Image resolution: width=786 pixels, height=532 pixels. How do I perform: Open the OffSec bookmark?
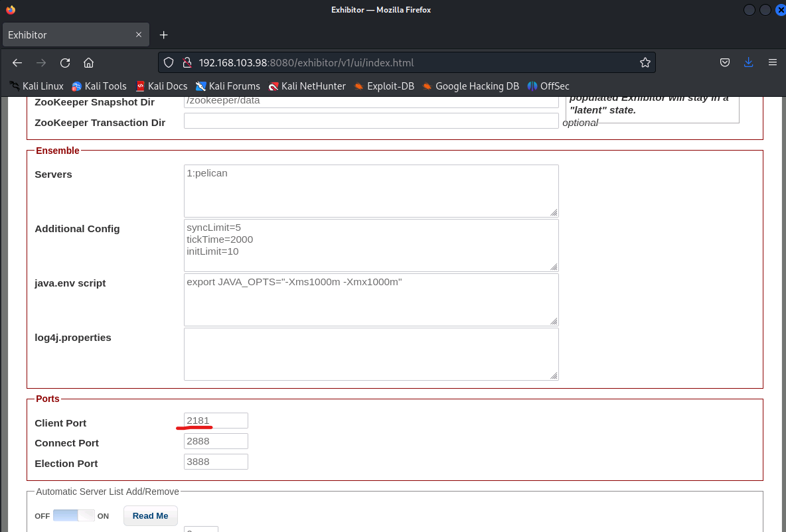548,86
